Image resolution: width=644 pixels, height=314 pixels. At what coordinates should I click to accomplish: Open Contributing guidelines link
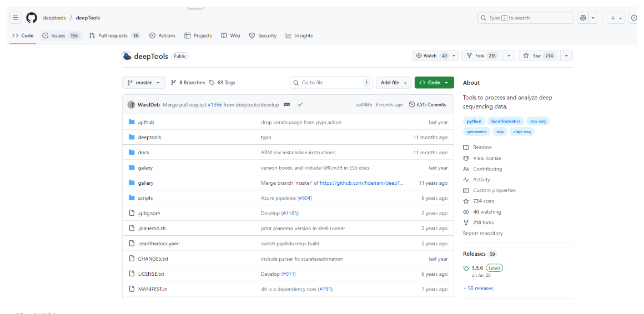click(487, 169)
